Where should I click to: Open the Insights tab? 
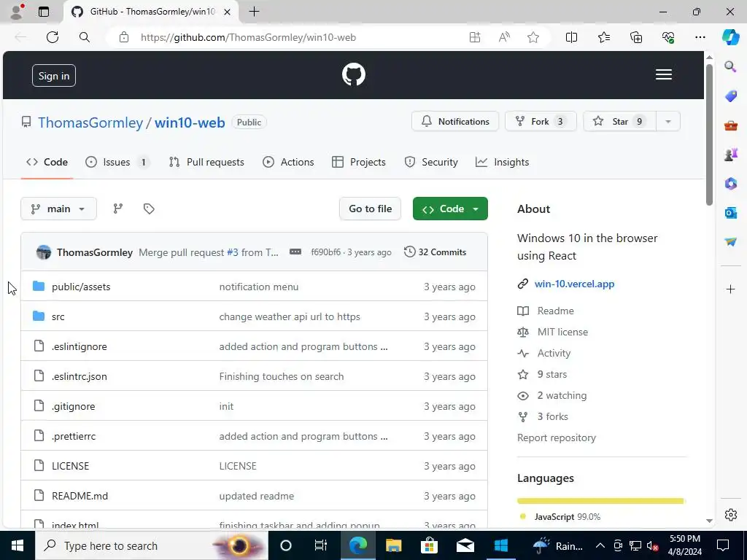(502, 162)
